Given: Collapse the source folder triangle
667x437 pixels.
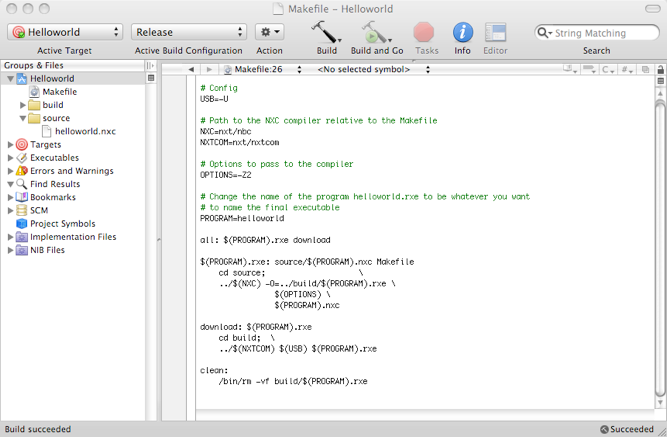Looking at the screenshot, I should pyautogui.click(x=23, y=118).
